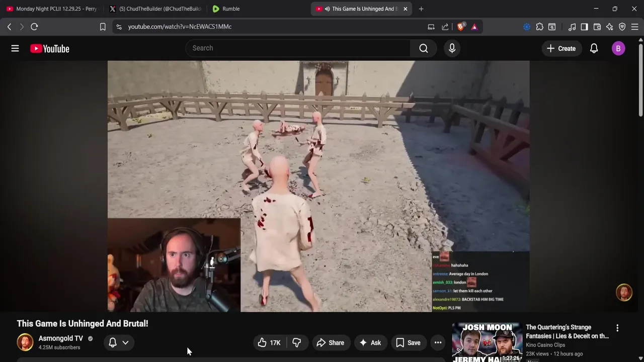Open Brave main hamburger menu

pyautogui.click(x=635, y=27)
